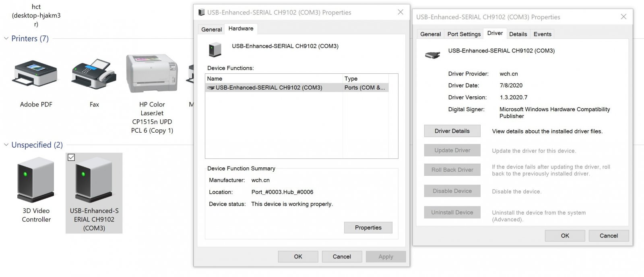Screen dimensions: 644x277
Task: Collapse the Unspecified (2) group
Action: (x=6, y=145)
